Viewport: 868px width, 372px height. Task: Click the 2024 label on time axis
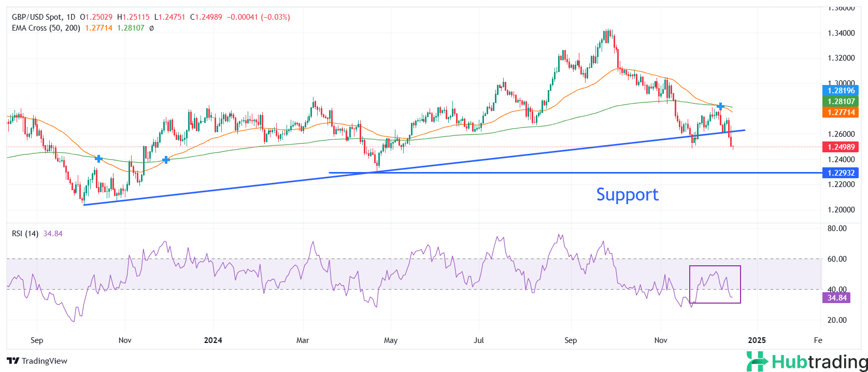213,340
